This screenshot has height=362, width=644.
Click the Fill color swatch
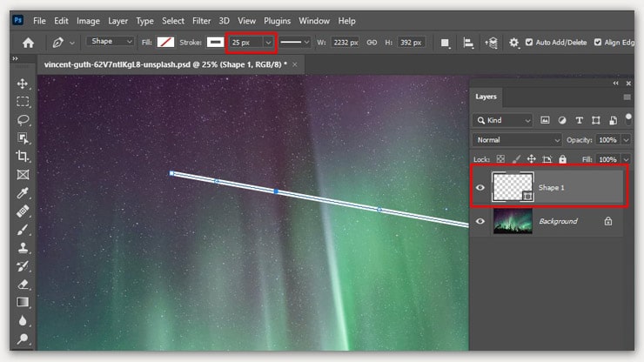click(x=165, y=42)
